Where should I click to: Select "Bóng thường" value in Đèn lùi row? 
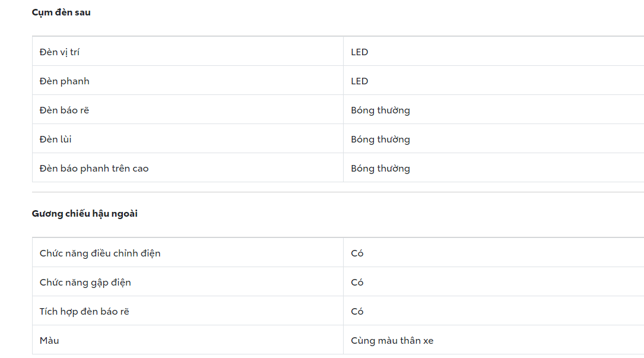click(x=380, y=140)
